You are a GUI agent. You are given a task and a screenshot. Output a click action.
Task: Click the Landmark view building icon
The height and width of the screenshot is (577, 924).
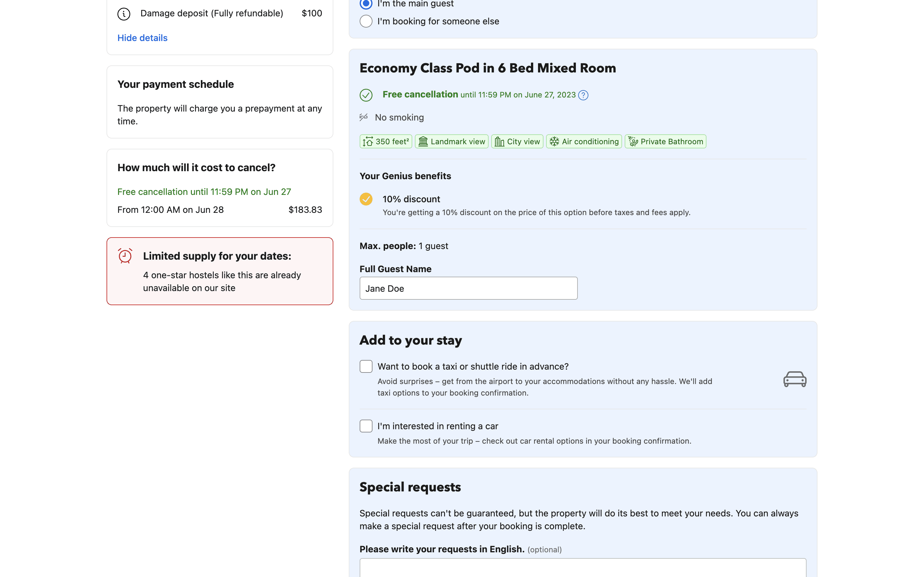(x=423, y=142)
